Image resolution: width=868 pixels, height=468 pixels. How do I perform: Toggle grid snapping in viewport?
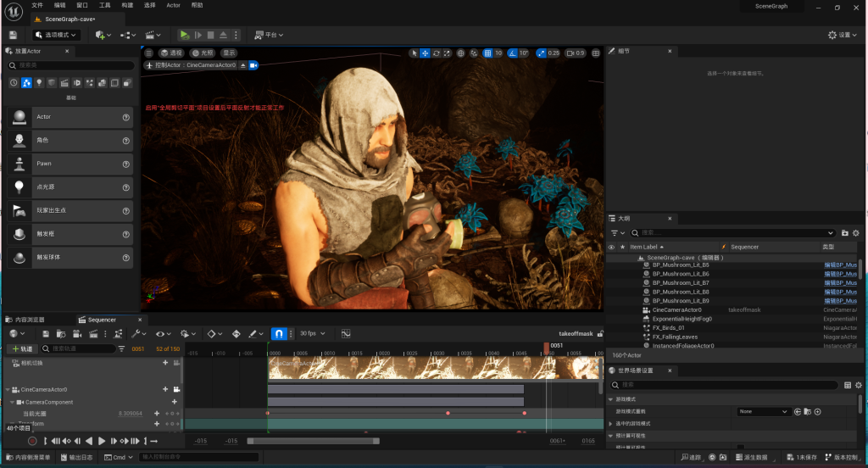(x=487, y=53)
